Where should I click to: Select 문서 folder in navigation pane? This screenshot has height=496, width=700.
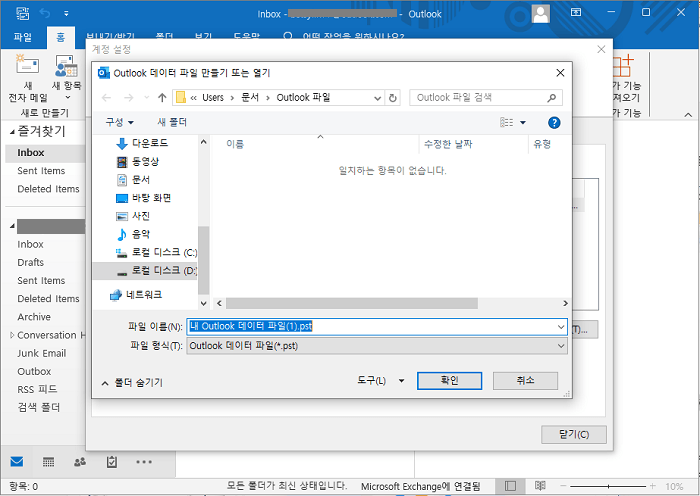click(x=133, y=179)
